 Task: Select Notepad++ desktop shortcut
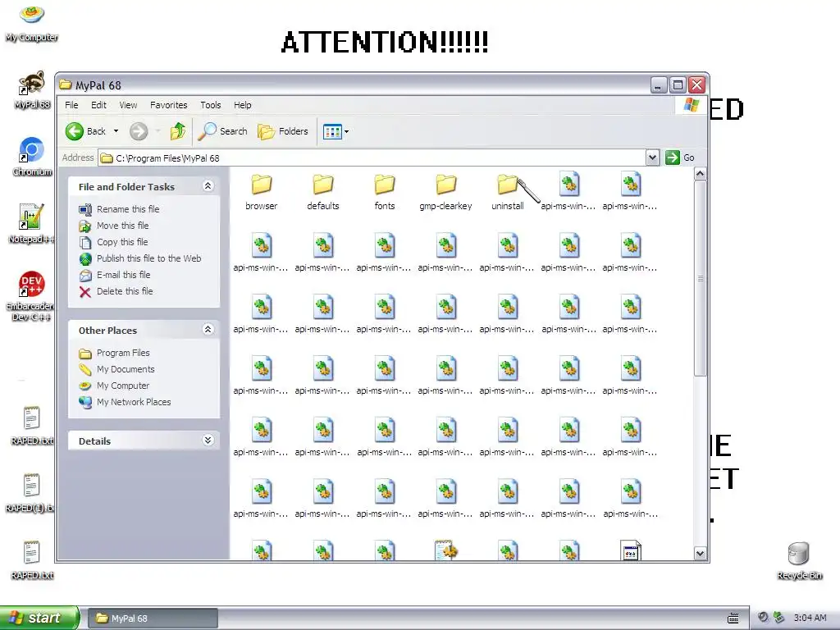(x=31, y=223)
